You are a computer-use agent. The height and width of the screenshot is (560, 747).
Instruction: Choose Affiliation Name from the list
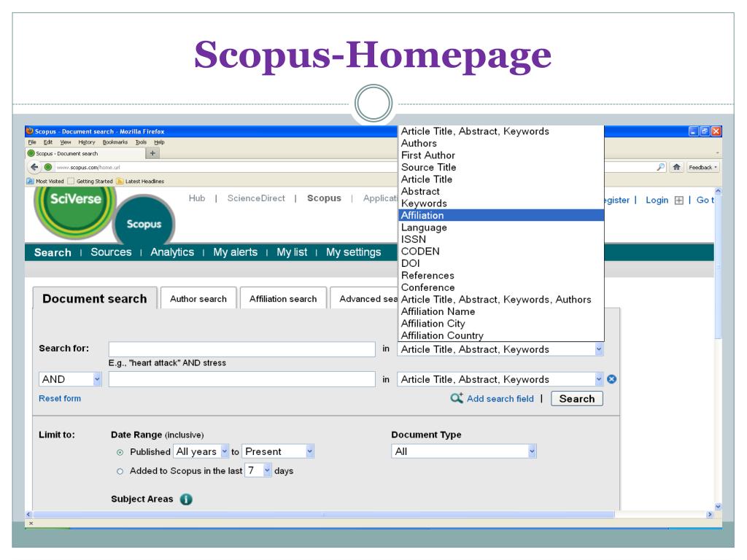501,311
